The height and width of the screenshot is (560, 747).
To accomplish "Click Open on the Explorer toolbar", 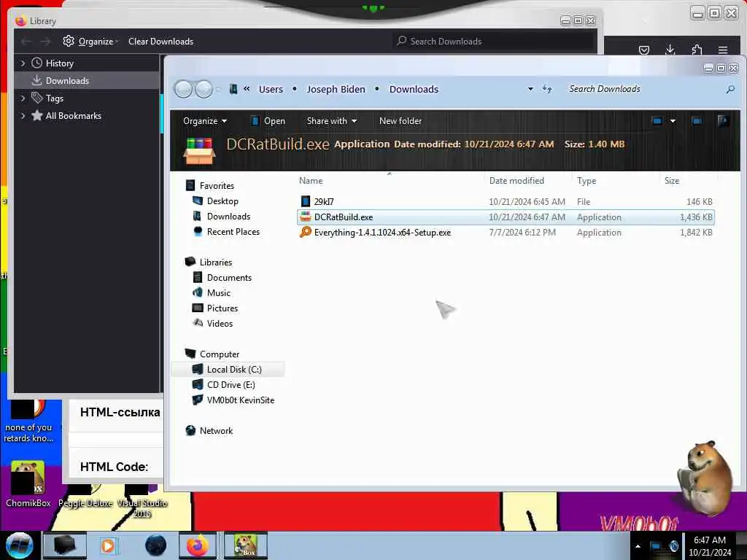I will click(x=268, y=121).
